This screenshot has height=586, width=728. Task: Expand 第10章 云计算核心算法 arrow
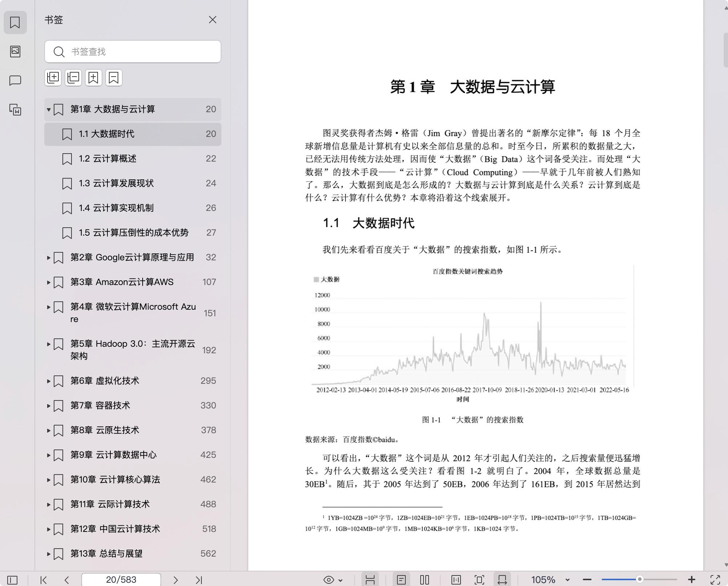pos(49,480)
